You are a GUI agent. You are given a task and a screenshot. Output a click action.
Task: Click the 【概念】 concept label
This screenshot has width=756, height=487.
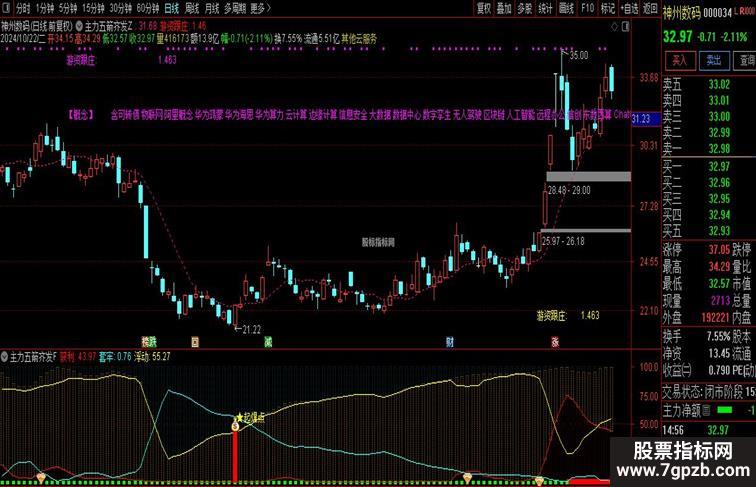[81, 115]
